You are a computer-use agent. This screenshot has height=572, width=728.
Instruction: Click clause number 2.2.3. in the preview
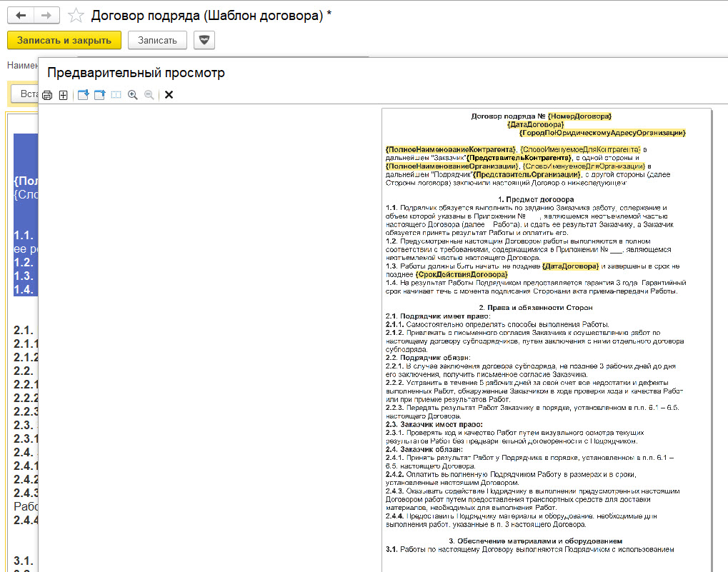pyautogui.click(x=394, y=408)
